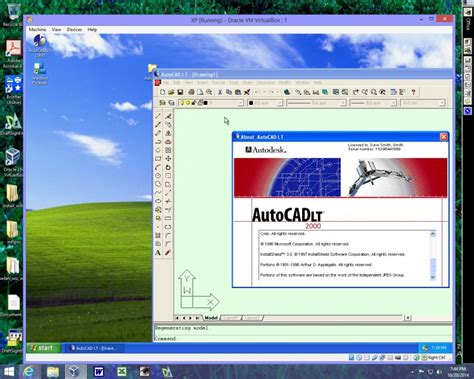Click the Zoom Realtime magnifier icon
The image size is (474, 379).
click(365, 92)
